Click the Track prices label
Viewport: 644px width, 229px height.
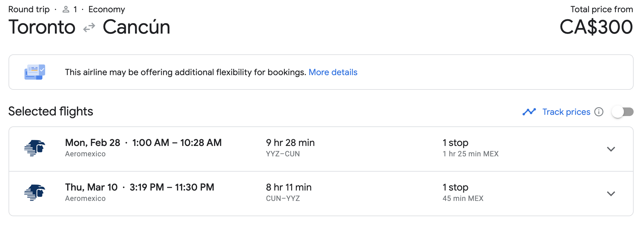(566, 112)
